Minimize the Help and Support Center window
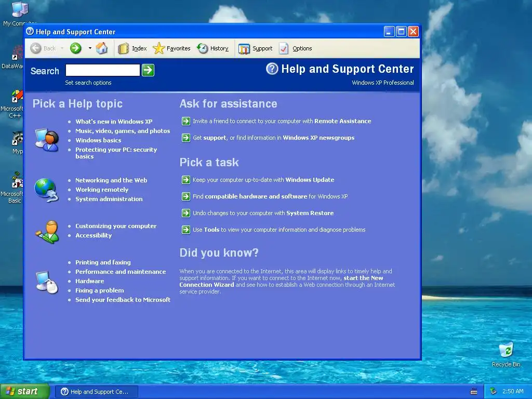The width and height of the screenshot is (532, 399). pos(389,32)
